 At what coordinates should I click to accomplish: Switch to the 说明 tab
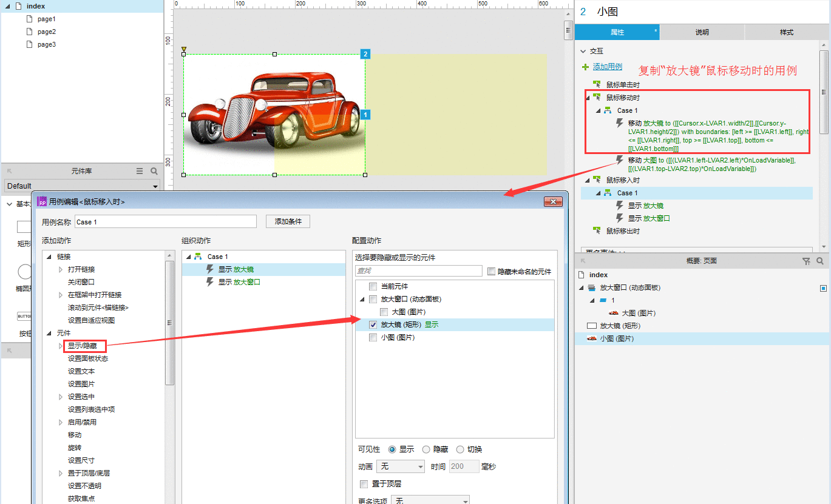tap(702, 32)
